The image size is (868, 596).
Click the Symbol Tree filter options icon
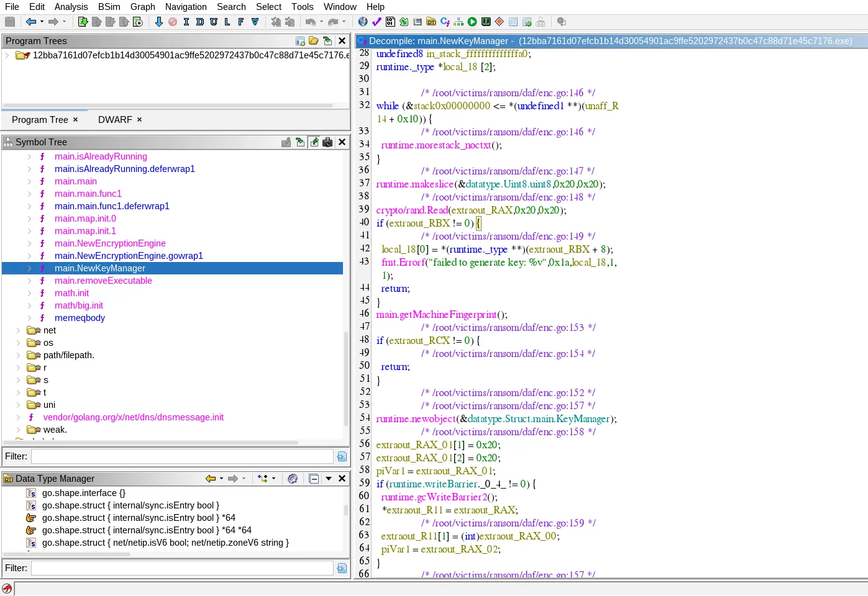click(342, 456)
